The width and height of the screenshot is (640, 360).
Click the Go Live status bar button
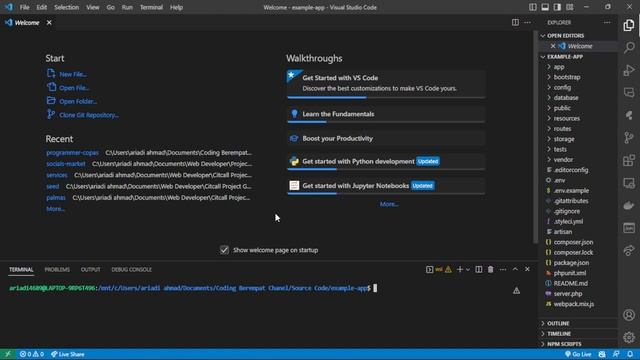[578, 354]
